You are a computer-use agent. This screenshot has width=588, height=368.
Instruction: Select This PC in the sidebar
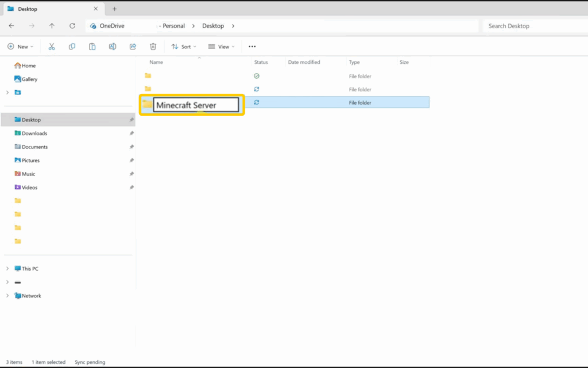(x=26, y=269)
